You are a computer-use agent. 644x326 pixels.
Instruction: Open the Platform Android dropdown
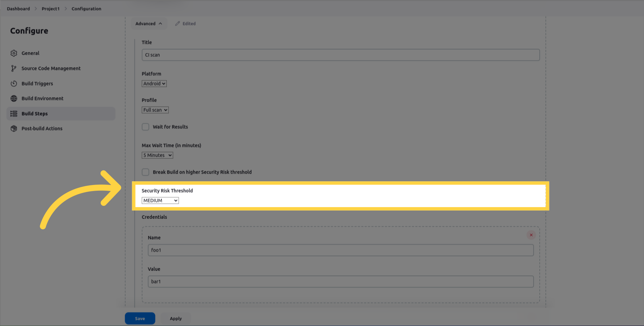[x=154, y=84]
